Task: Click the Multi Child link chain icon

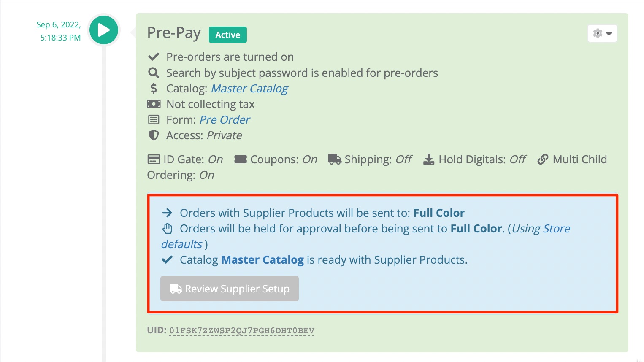Action: [x=543, y=159]
